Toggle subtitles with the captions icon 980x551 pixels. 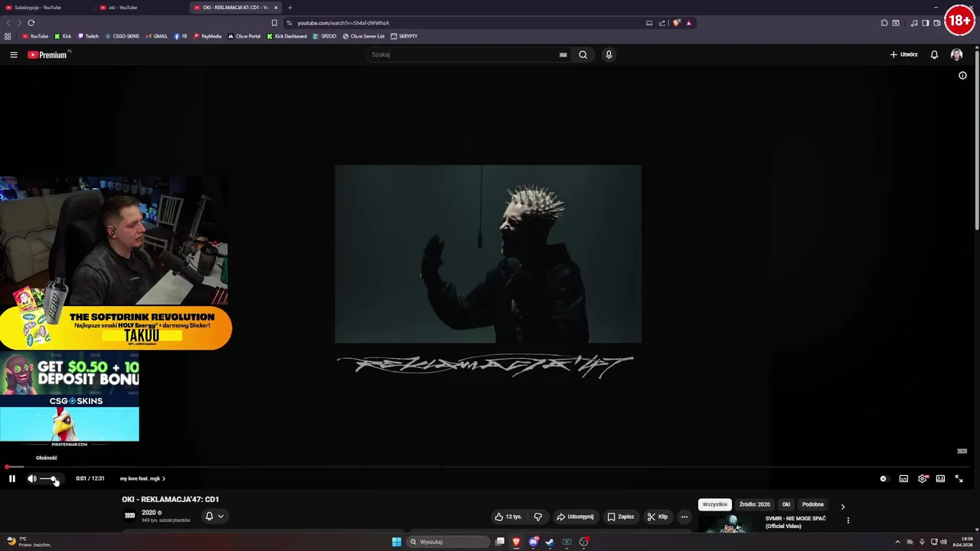click(903, 479)
